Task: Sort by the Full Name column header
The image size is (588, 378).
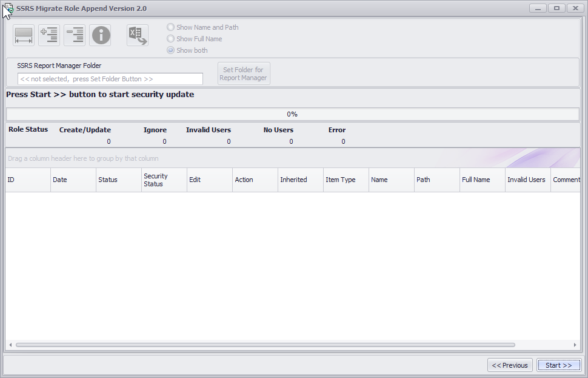Action: [483, 180]
